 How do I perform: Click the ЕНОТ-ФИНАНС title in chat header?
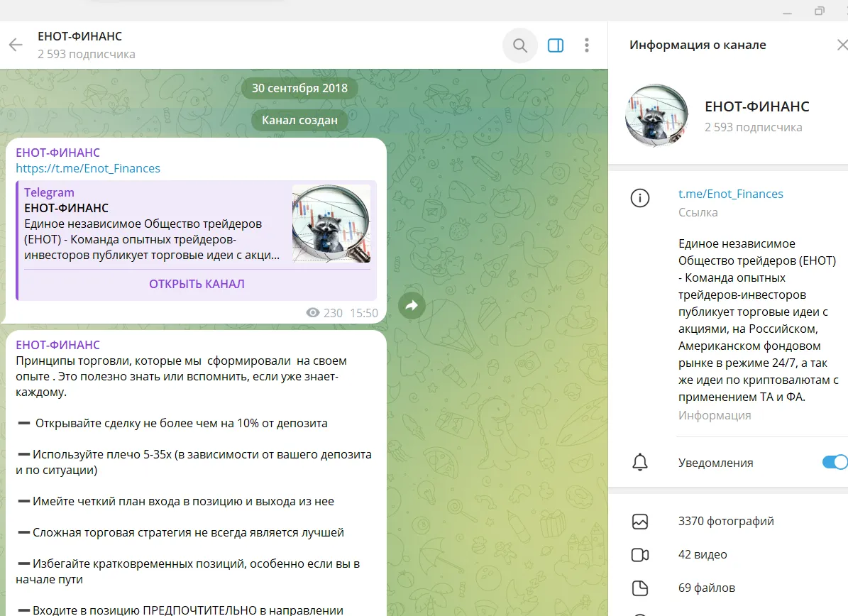tap(79, 36)
